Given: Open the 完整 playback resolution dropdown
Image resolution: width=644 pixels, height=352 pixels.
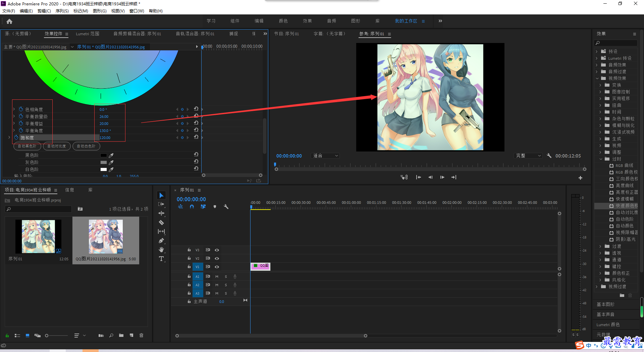Looking at the screenshot, I should point(528,156).
